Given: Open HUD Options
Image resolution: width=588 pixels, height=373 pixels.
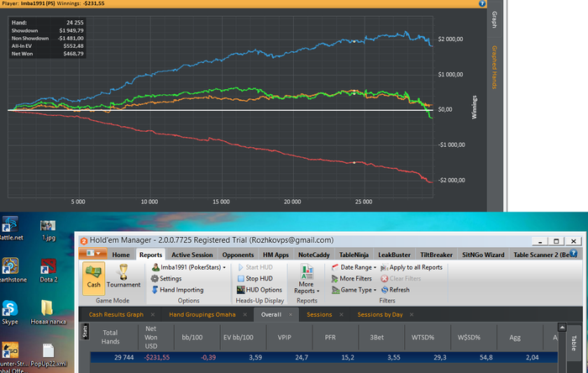Looking at the screenshot, I should click(259, 290).
